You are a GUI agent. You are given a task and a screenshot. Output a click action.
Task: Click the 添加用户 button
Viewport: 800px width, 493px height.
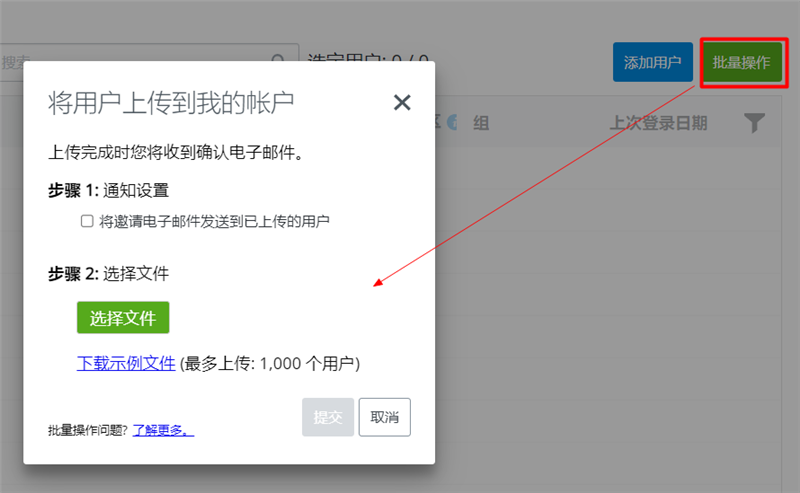point(653,62)
